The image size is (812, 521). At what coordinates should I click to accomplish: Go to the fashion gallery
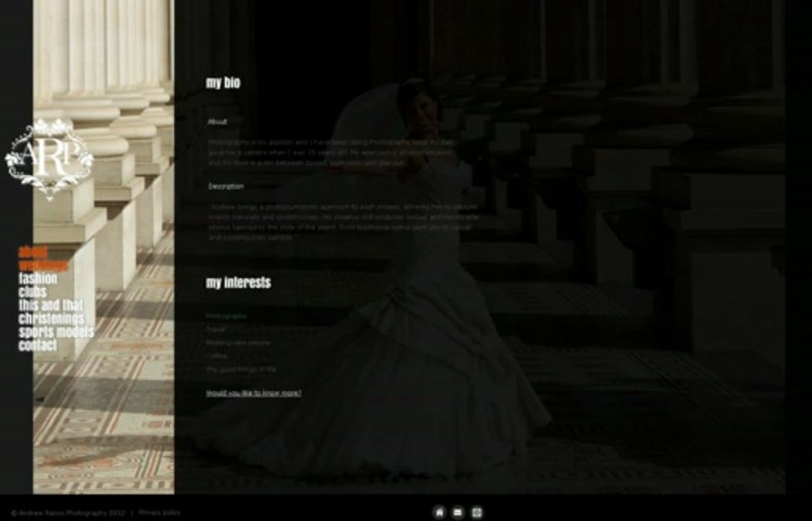pos(38,279)
